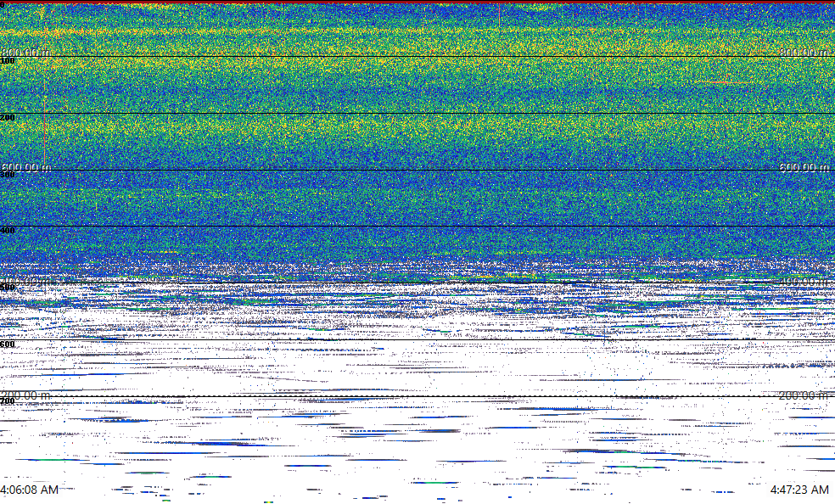Select the small 500 depth mark label

tap(8, 288)
